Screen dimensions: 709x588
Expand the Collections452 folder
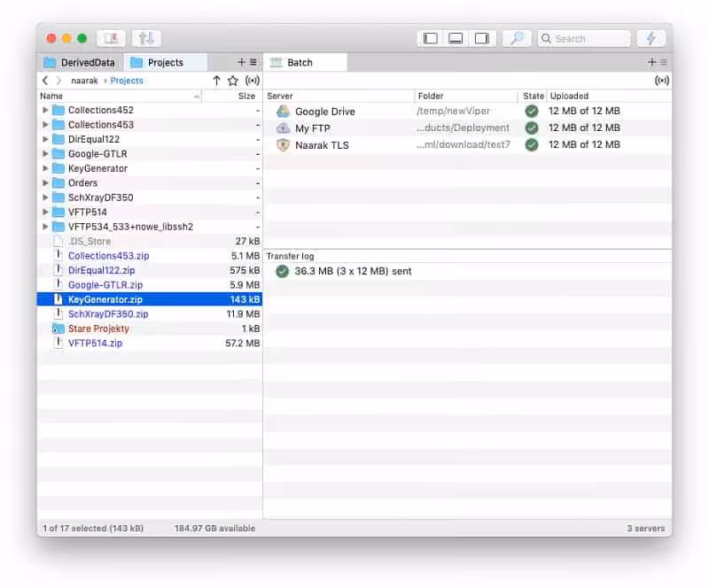tap(46, 111)
